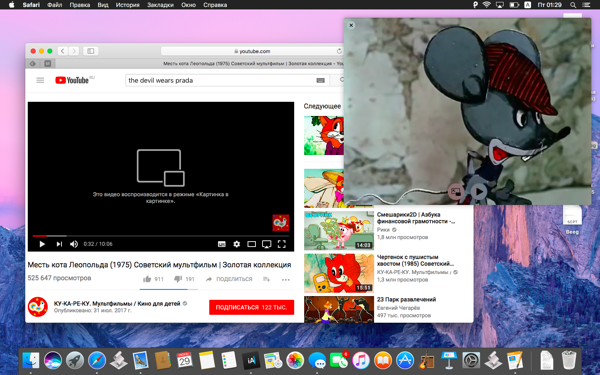
Task: Open the YouTube hamburger guide menu
Action: [40, 80]
